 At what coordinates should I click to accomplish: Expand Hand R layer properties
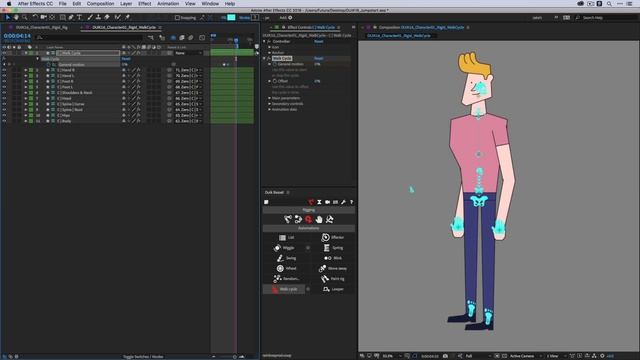[25, 70]
